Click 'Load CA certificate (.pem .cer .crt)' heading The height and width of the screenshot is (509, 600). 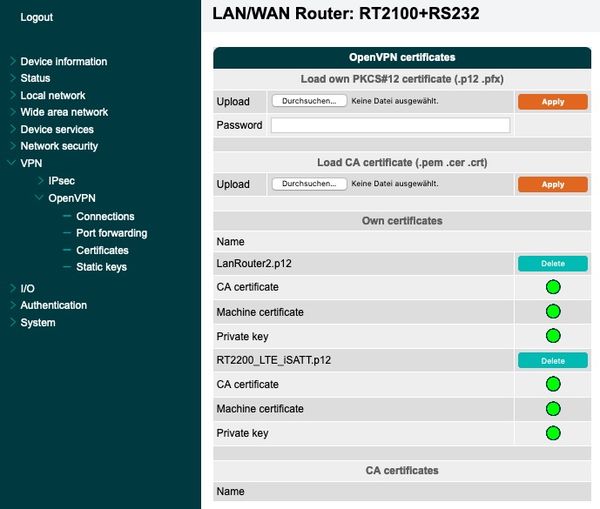pos(402,163)
